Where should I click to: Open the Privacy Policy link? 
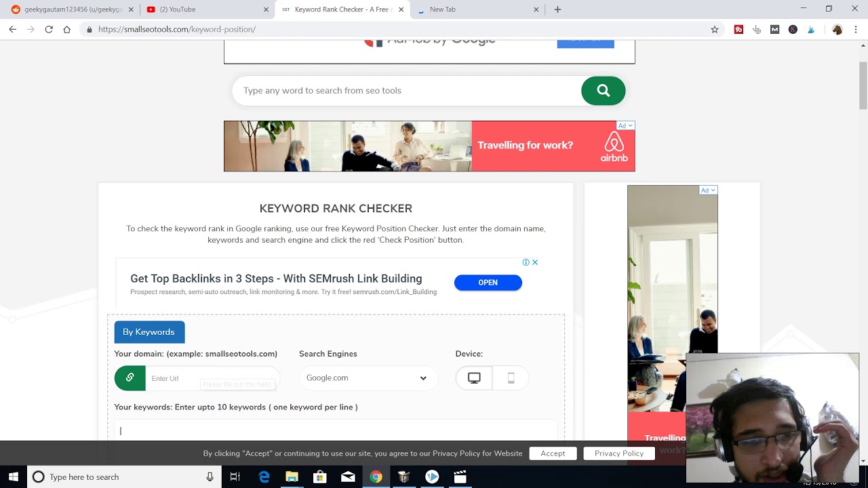(618, 453)
